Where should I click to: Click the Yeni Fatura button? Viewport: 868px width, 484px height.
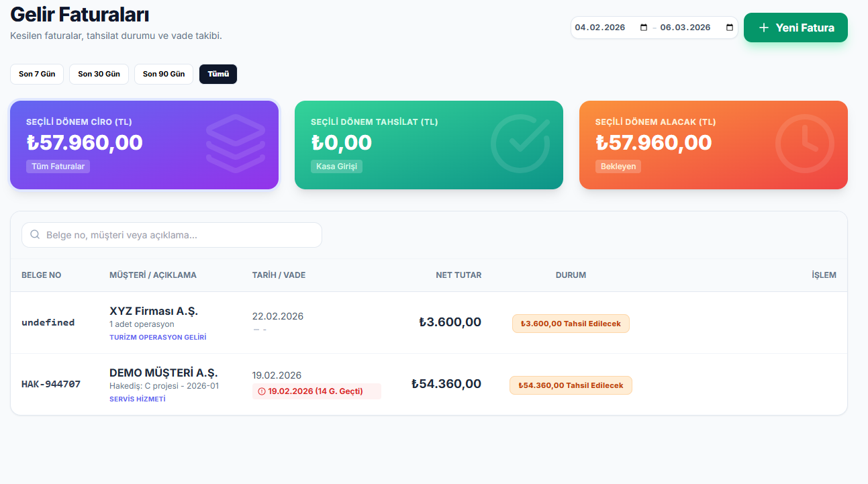pyautogui.click(x=795, y=28)
